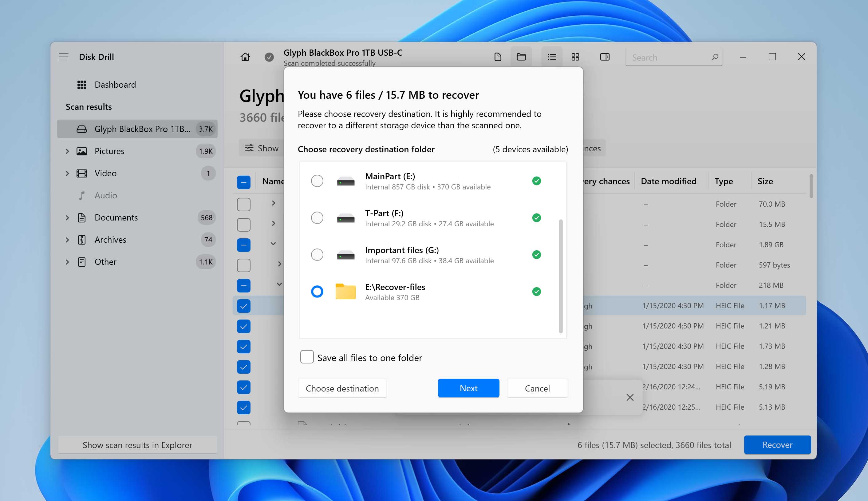Image resolution: width=868 pixels, height=501 pixels.
Task: Expand Other category in scan results
Action: click(x=67, y=261)
